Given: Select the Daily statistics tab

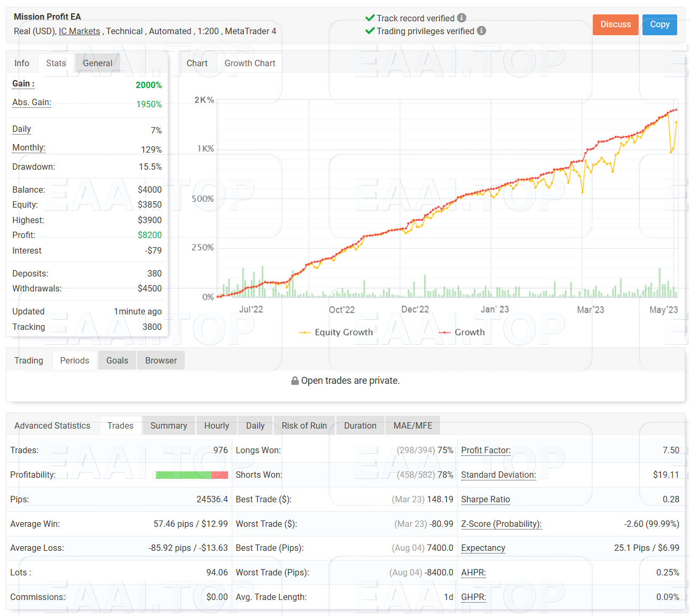Looking at the screenshot, I should point(255,426).
